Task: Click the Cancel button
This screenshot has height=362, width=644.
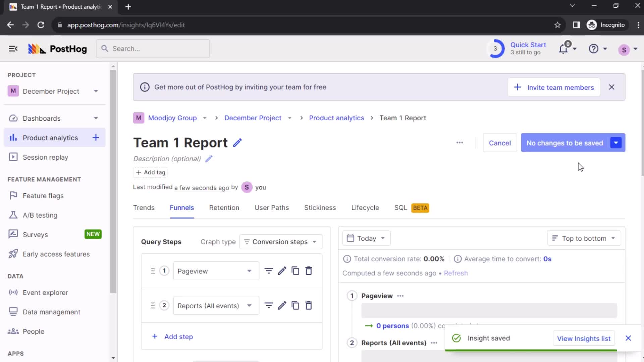Action: 500,143
